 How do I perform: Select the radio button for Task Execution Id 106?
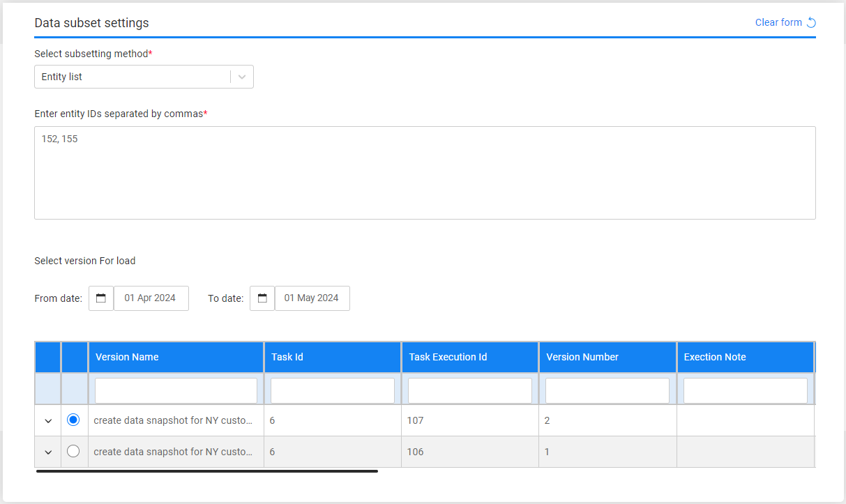click(x=73, y=451)
